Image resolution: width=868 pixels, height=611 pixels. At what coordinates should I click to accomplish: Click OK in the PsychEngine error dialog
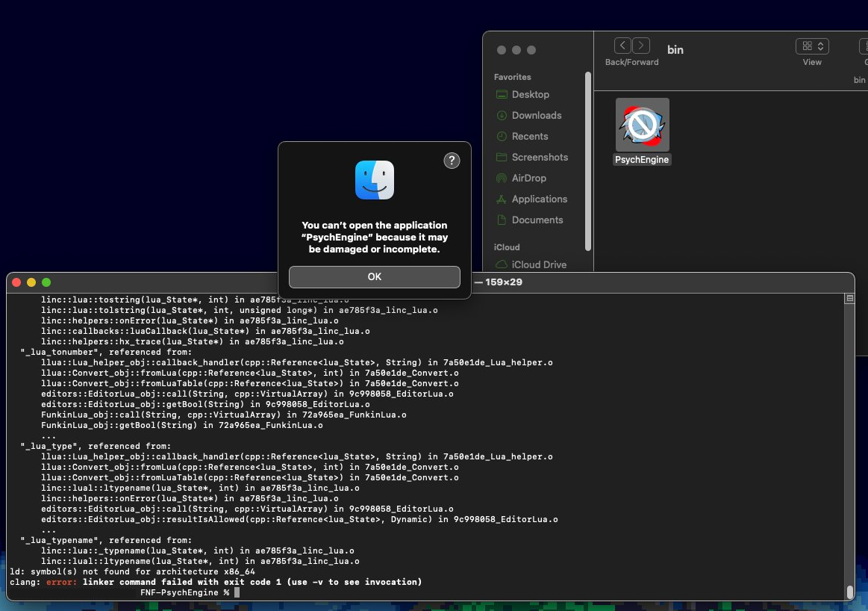[374, 276]
